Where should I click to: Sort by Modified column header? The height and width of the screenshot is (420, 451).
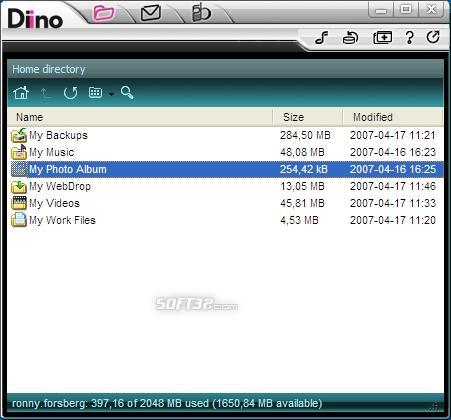393,117
